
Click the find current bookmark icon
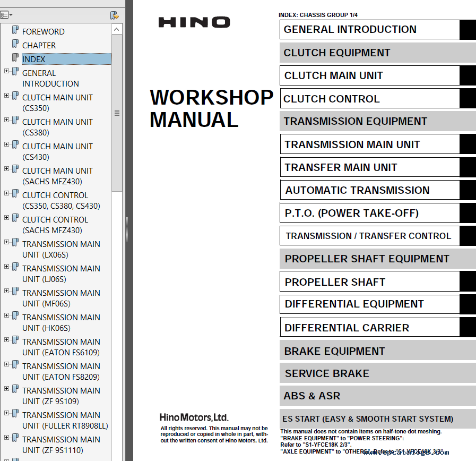pos(114,15)
